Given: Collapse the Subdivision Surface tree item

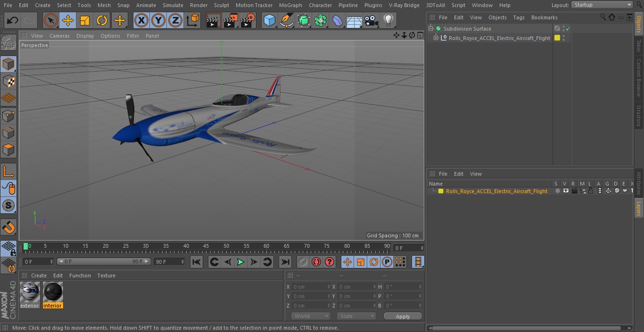Looking at the screenshot, I should click(430, 29).
